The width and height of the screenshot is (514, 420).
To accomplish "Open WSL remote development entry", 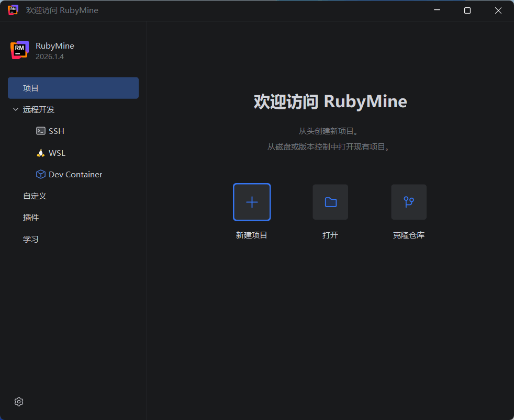I will click(57, 153).
